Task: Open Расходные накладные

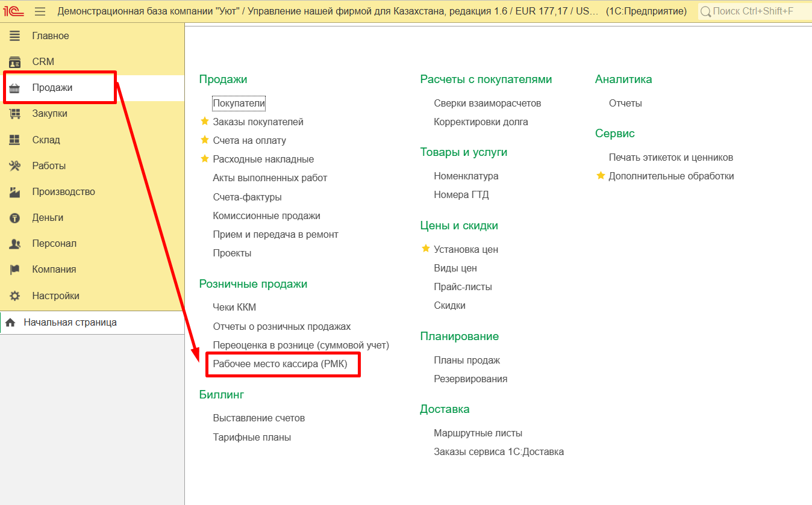Action: point(263,160)
